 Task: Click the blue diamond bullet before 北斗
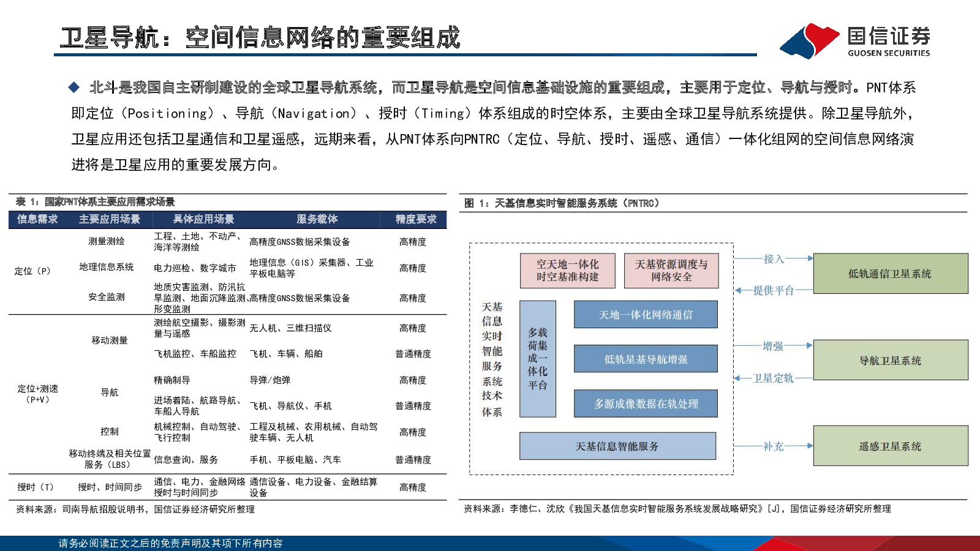click(74, 88)
